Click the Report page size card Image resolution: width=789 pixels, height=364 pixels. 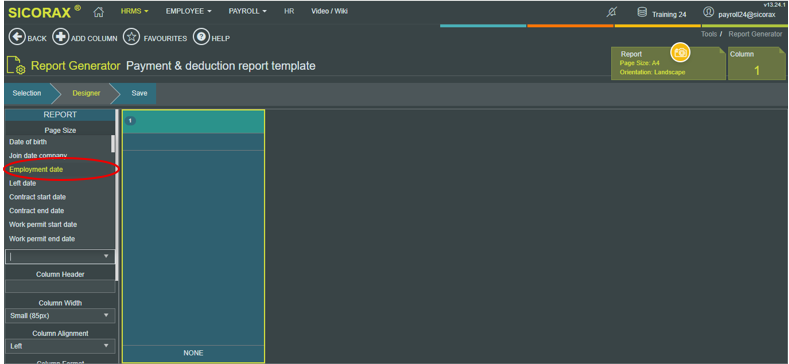tap(668, 64)
